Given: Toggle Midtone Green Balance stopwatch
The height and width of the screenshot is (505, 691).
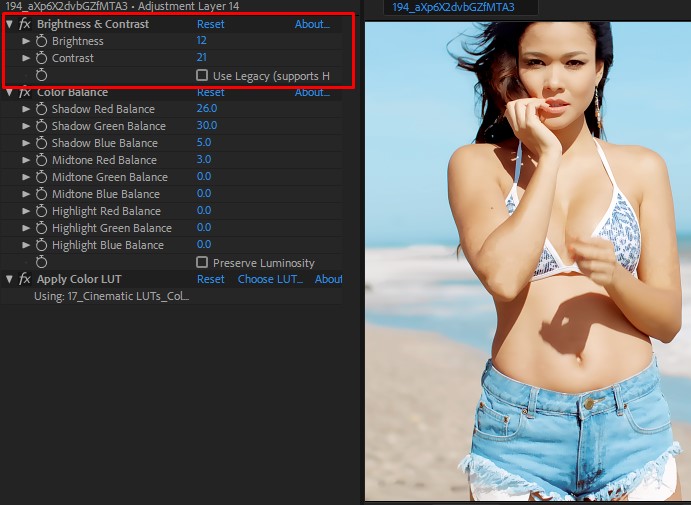Looking at the screenshot, I should [x=41, y=177].
